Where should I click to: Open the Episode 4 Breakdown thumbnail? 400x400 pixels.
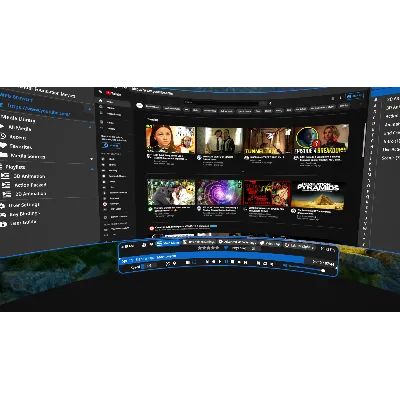click(x=321, y=139)
